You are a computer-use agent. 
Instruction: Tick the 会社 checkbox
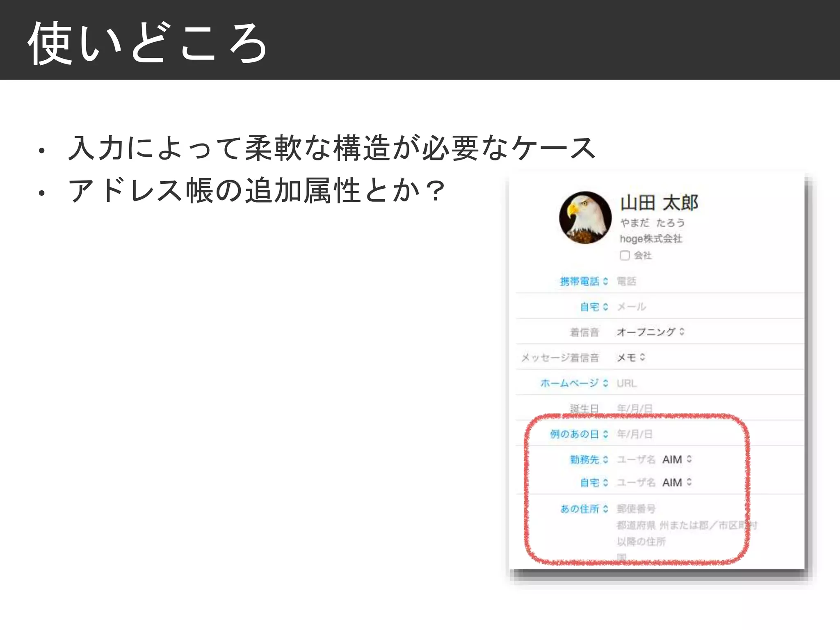tap(624, 256)
